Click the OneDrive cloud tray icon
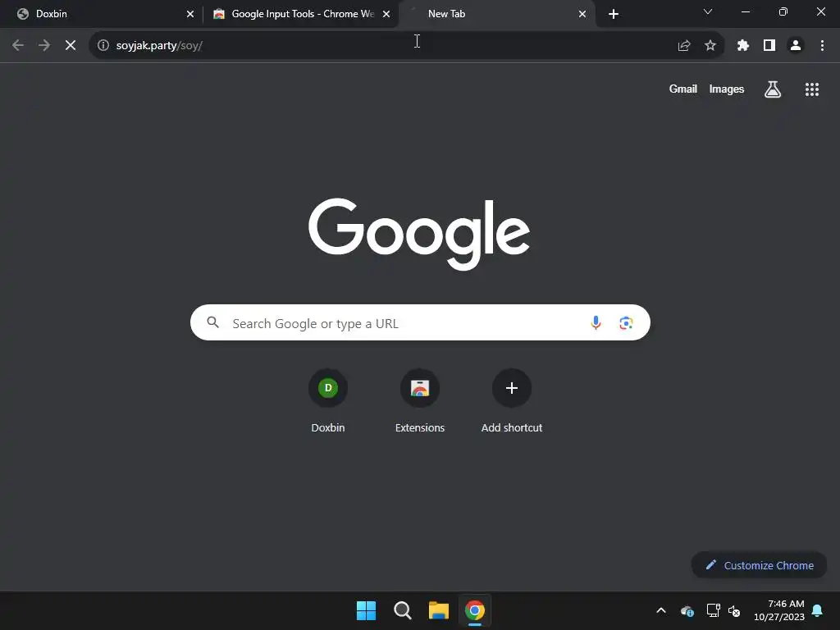Image resolution: width=840 pixels, height=630 pixels. (687, 610)
